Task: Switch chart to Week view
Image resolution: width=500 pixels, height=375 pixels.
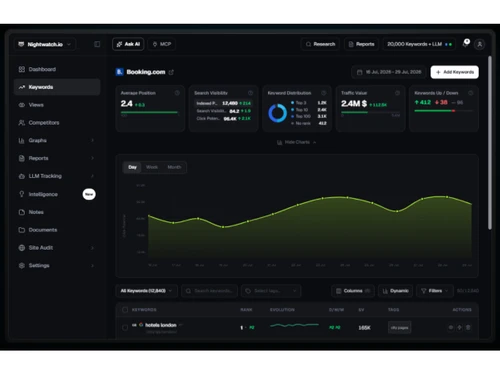Action: (x=152, y=167)
